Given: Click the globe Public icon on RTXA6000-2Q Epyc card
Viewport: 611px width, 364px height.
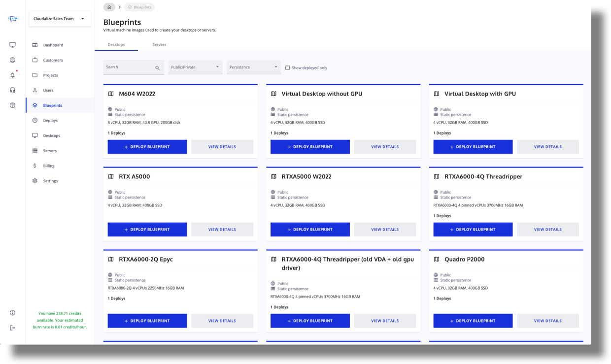Looking at the screenshot, I should [110, 275].
